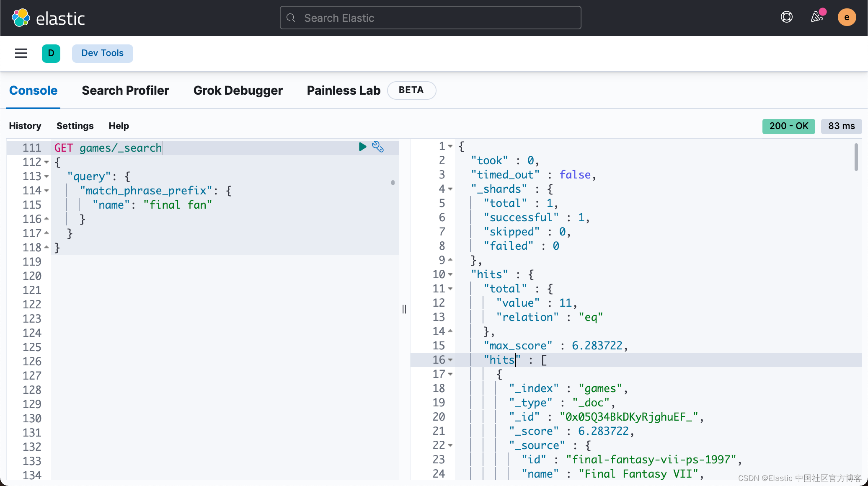The height and width of the screenshot is (486, 868).
Task: Open the newsfeed celebration icon
Action: point(816,17)
